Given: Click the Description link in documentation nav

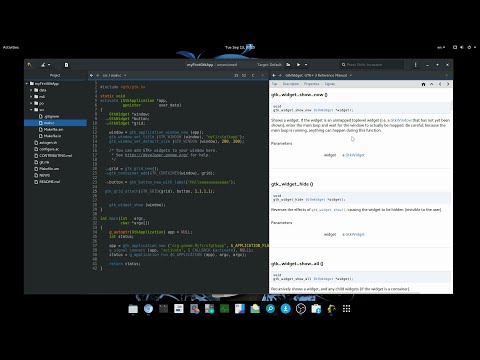Looking at the screenshot, I should click(291, 84).
